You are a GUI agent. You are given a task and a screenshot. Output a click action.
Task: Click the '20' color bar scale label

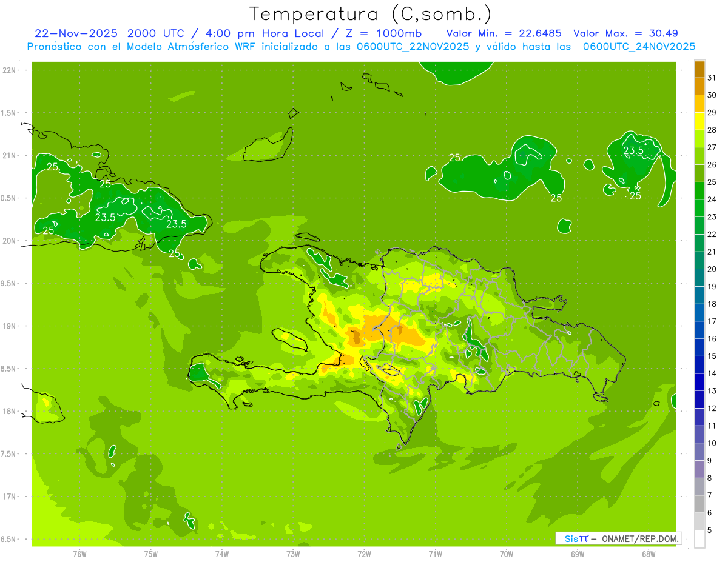click(x=712, y=269)
